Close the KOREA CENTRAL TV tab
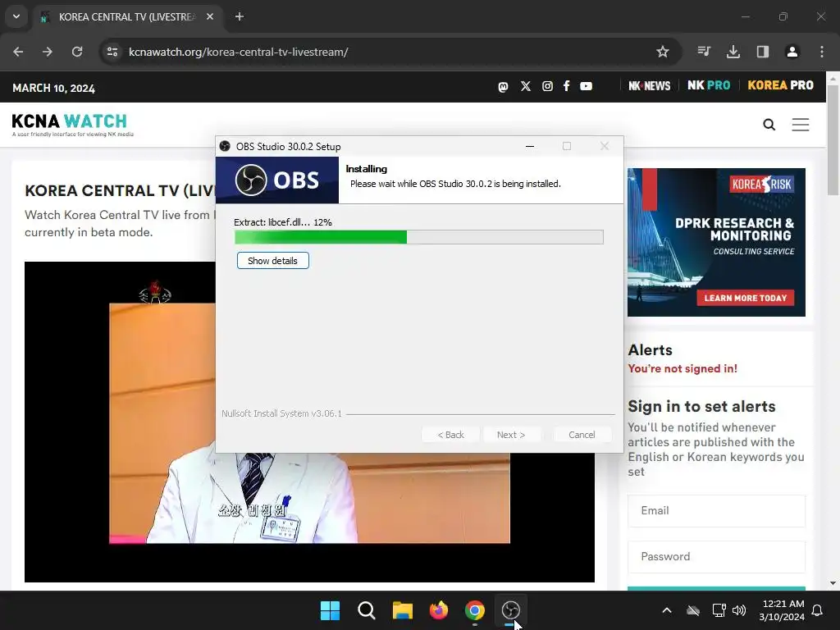Viewport: 840px width, 630px height. click(210, 16)
